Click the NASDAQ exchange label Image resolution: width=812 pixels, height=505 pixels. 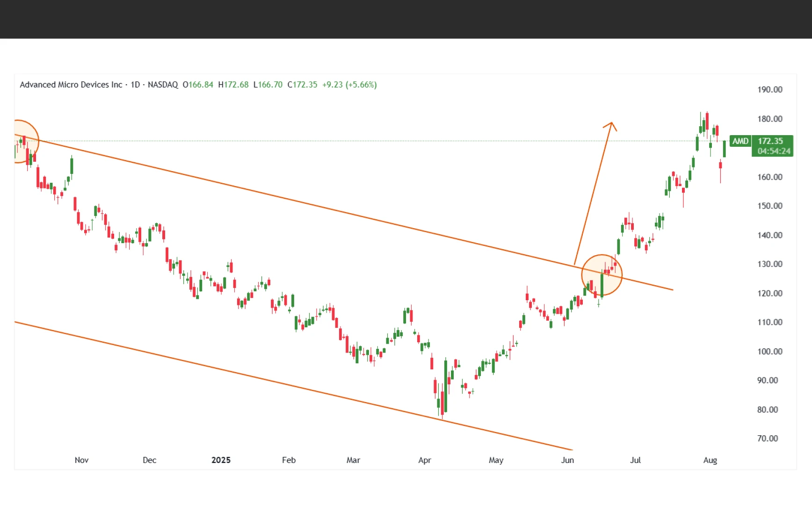coord(163,85)
